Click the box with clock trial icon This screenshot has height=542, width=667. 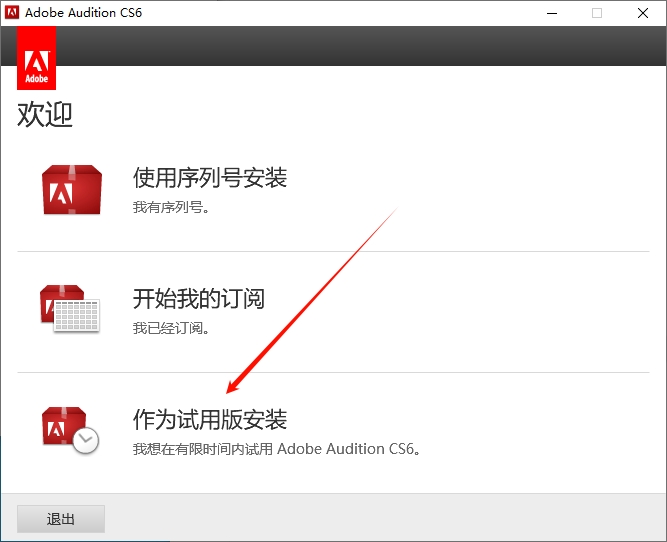70,430
